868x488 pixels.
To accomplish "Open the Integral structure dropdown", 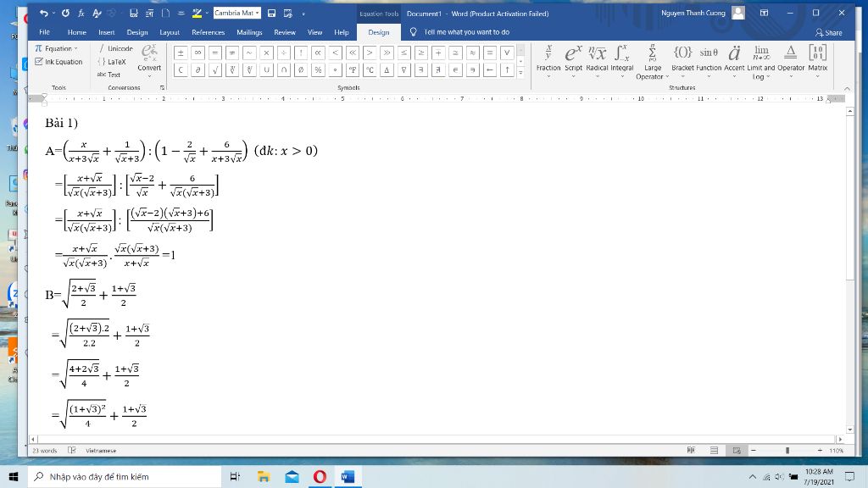I will 621,61.
